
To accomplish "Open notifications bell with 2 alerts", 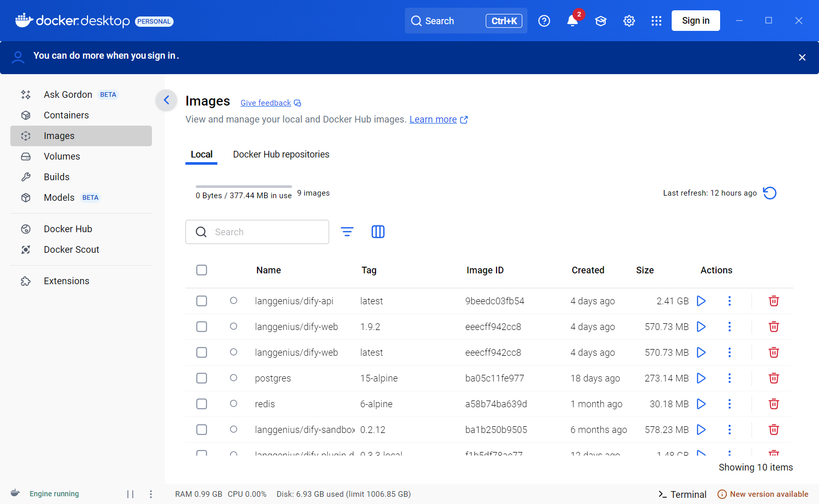I will pos(572,21).
